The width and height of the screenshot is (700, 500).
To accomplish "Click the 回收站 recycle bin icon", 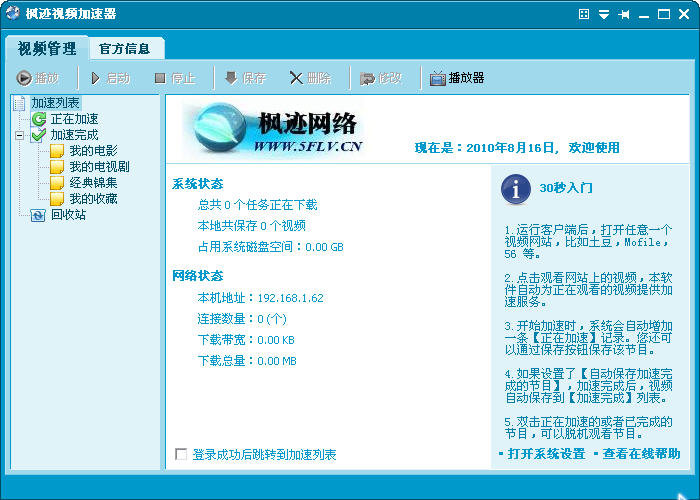I will (x=38, y=215).
